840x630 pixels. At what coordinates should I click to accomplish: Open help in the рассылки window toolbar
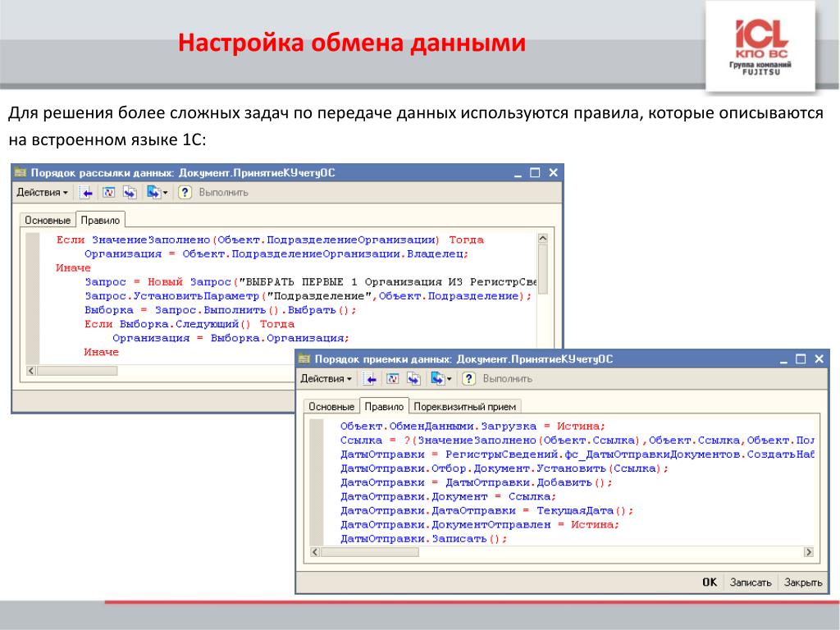185,193
